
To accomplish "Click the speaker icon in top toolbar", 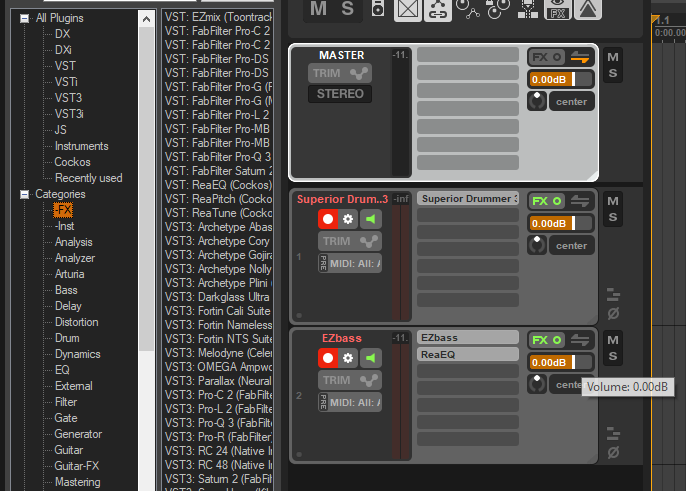I will pos(378,9).
